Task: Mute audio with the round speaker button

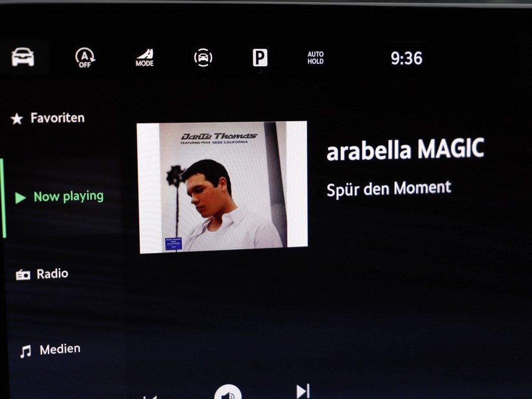Action: 228,393
